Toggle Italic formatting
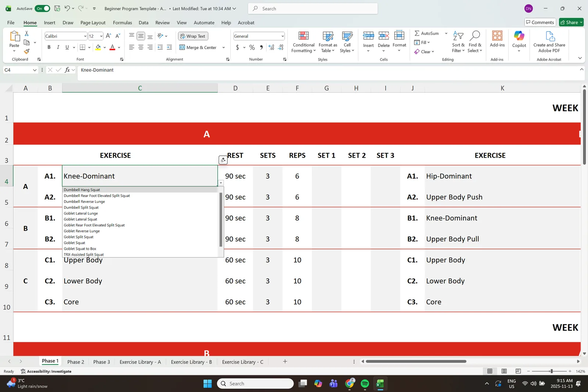The width and height of the screenshot is (588, 392). point(58,47)
